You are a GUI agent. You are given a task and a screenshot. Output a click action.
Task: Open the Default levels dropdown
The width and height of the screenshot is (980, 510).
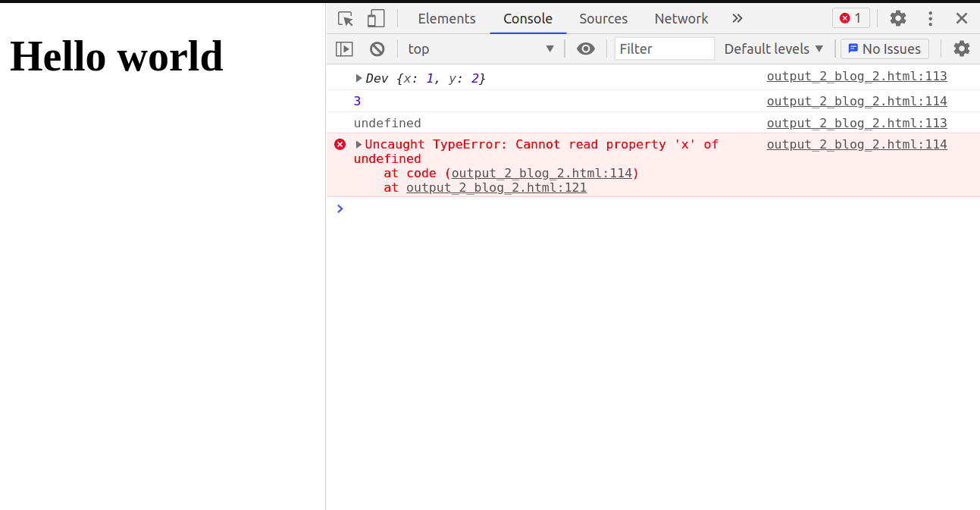(x=773, y=48)
